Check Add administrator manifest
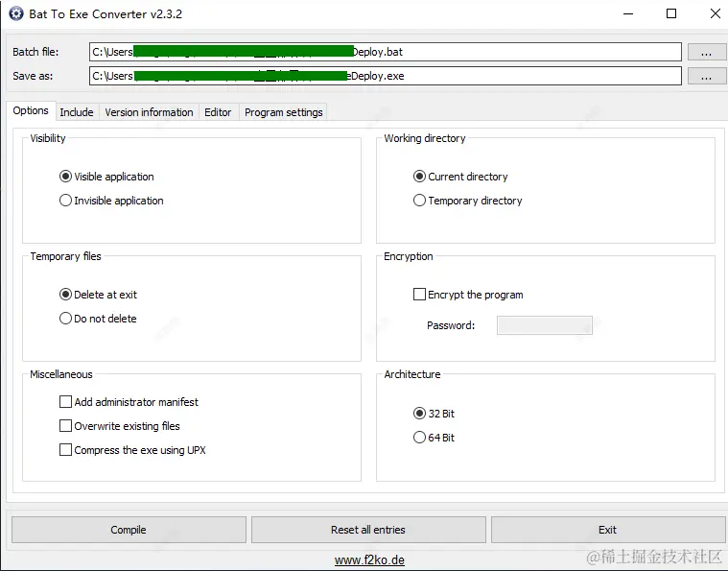Image resolution: width=728 pixels, height=571 pixels. click(129, 402)
